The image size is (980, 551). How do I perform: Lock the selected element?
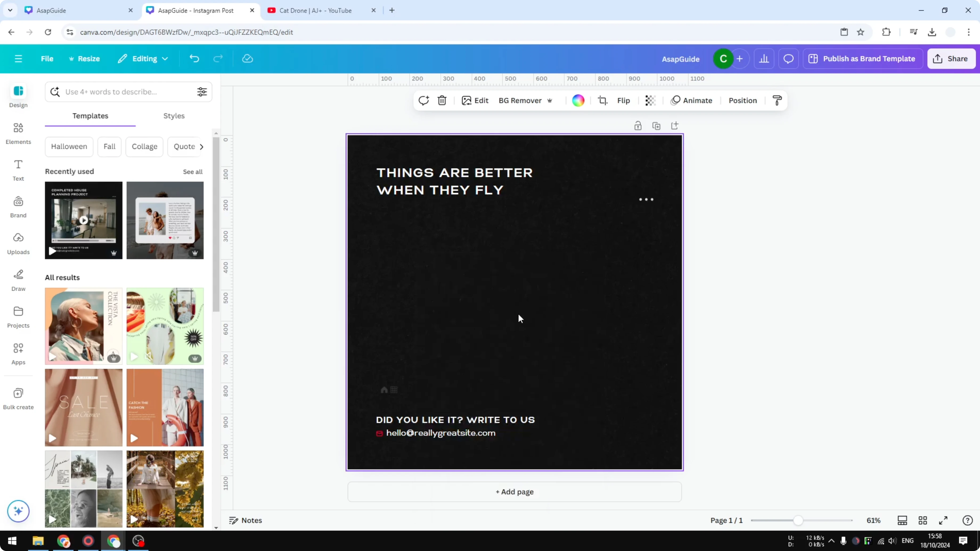click(x=638, y=125)
